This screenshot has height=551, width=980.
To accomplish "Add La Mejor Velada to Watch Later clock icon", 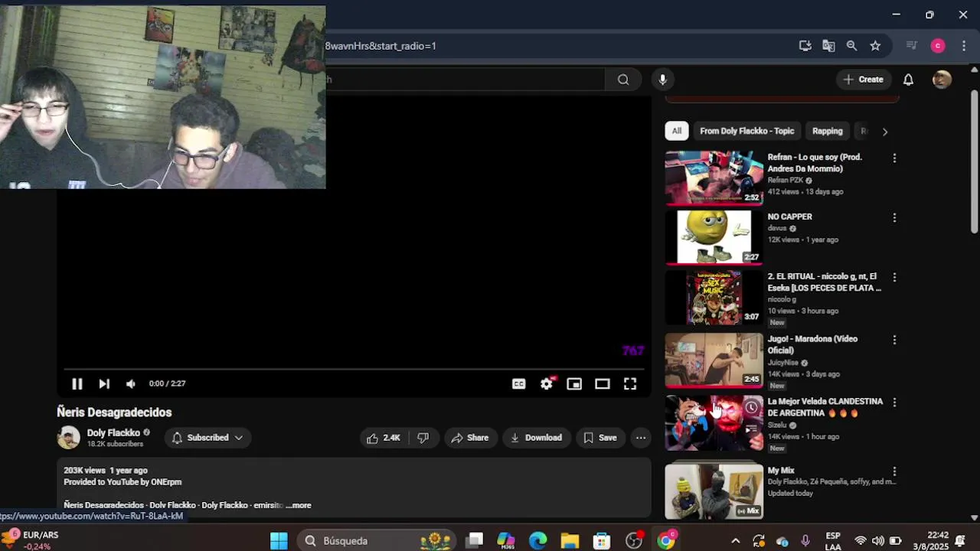I will (x=752, y=407).
